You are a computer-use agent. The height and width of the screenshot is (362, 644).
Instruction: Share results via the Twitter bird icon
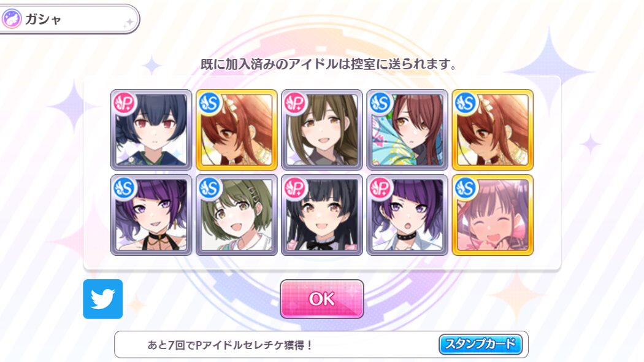pos(102,299)
